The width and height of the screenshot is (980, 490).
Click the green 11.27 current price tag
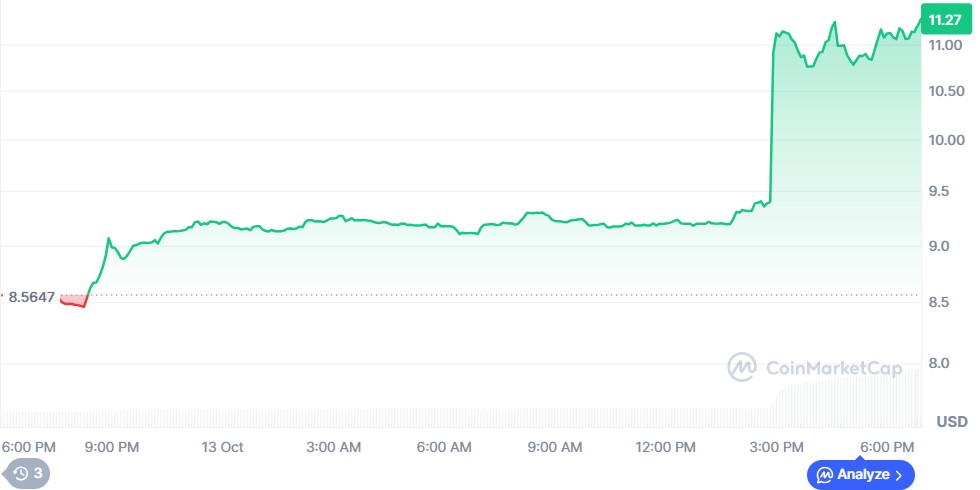[944, 20]
